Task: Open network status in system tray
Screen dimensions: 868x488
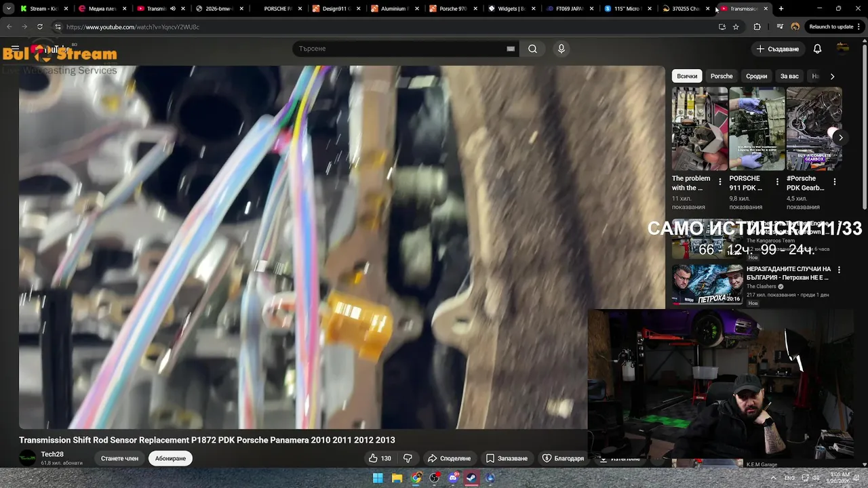Action: 804,478
